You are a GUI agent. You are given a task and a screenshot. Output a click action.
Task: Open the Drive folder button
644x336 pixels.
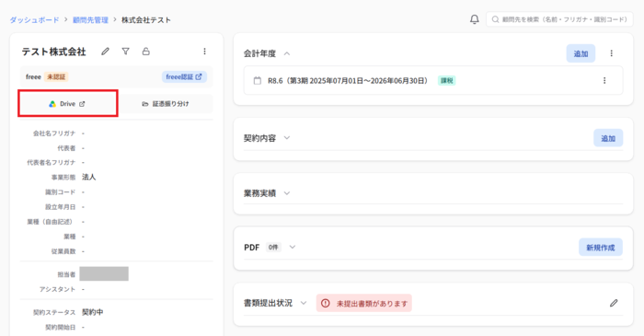[68, 104]
